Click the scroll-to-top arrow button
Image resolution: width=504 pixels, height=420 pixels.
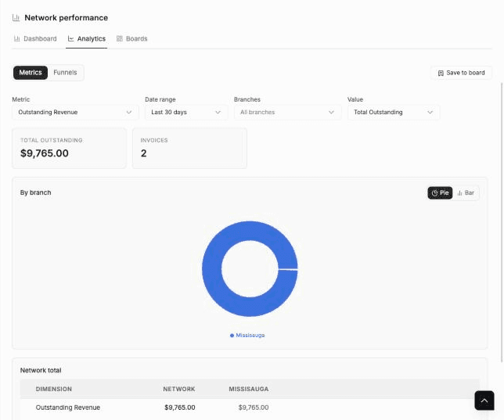(484, 400)
